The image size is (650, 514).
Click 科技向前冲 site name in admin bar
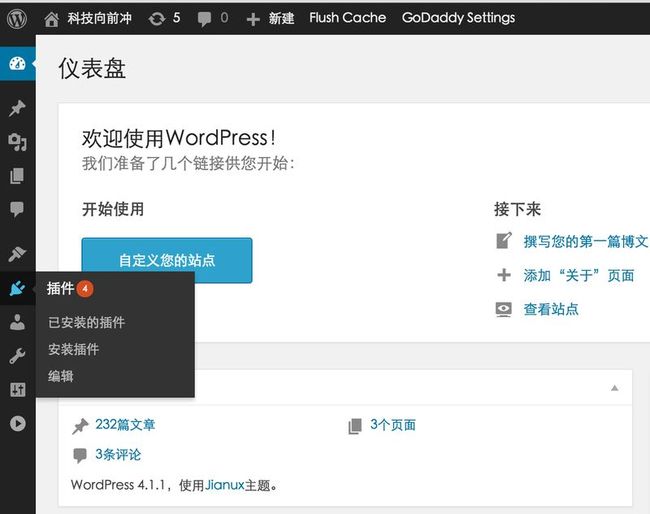(99, 18)
